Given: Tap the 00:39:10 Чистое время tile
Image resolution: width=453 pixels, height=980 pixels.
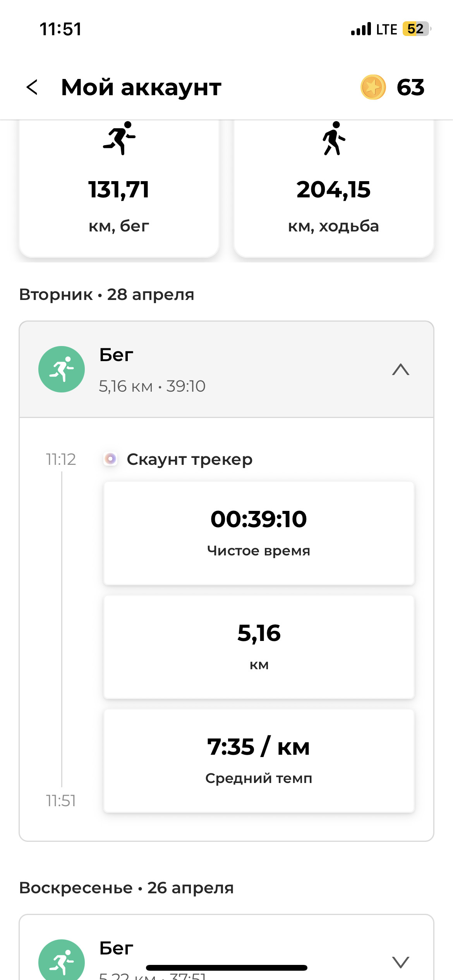Looking at the screenshot, I should point(259,533).
